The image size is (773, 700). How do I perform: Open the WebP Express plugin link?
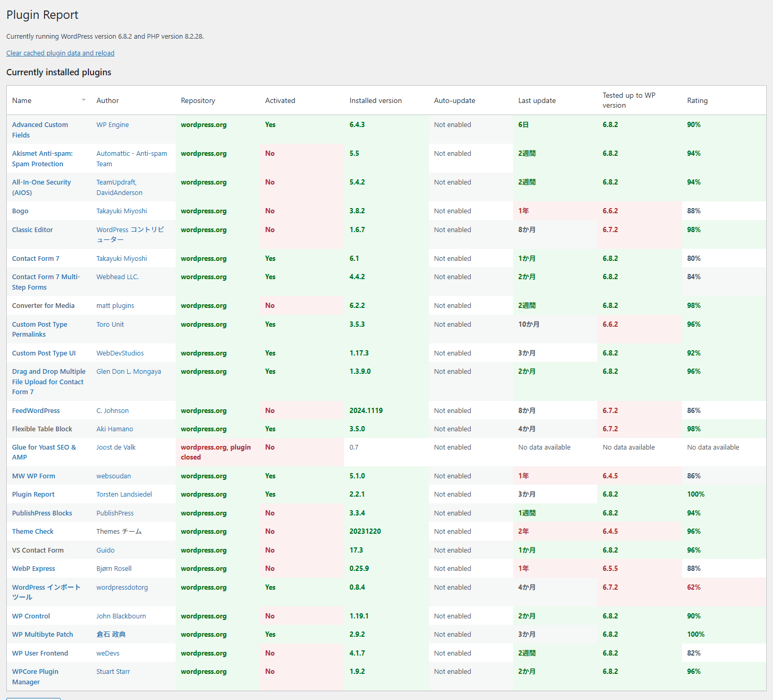pos(33,568)
